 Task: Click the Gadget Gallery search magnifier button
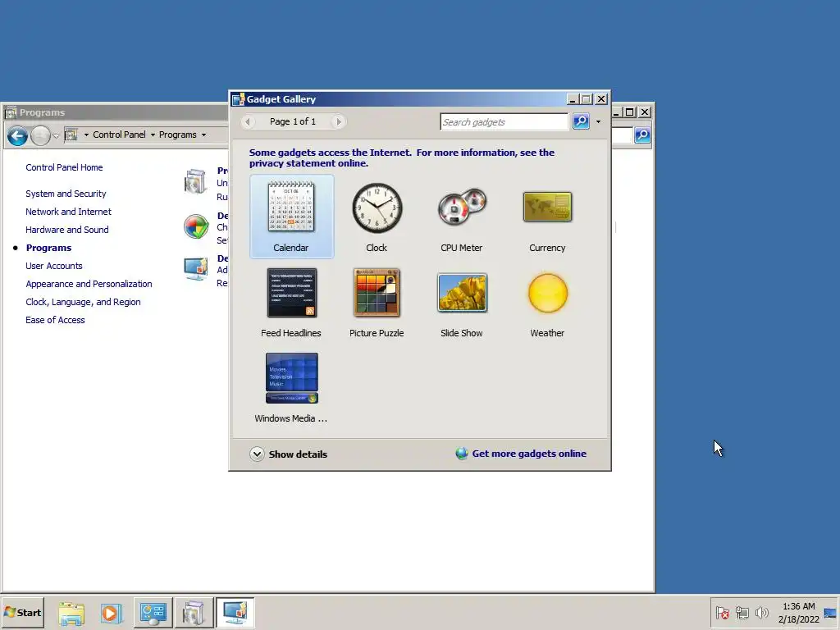[581, 121]
